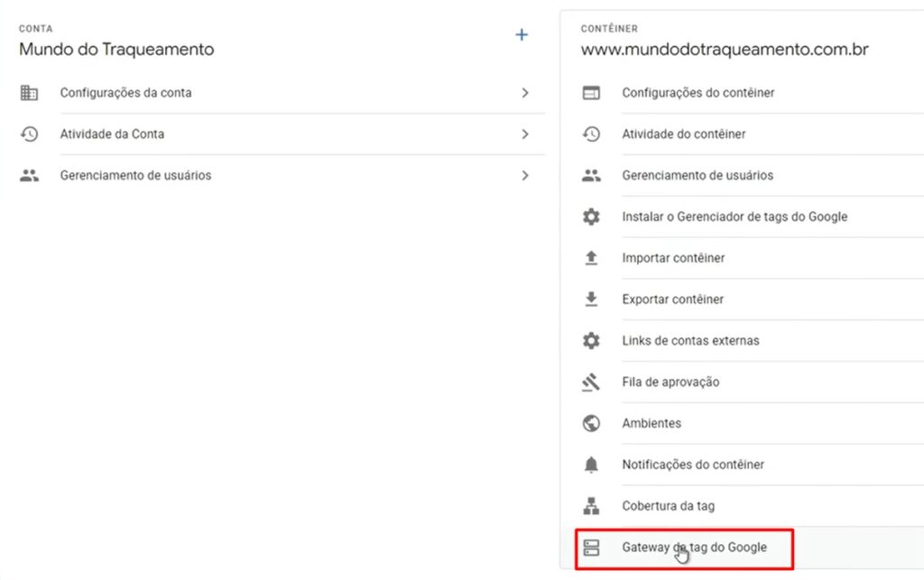The height and width of the screenshot is (580, 924).
Task: Click the upload icon for Importar contêiner
Action: (x=591, y=258)
